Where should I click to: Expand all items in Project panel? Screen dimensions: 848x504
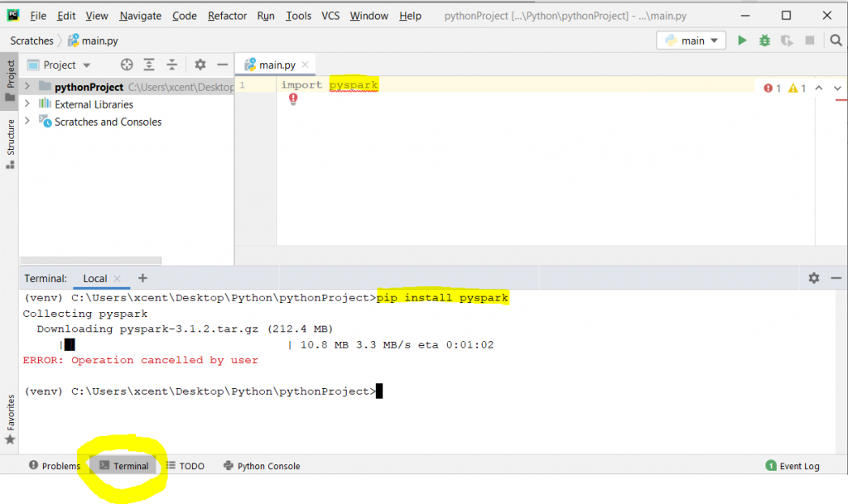150,65
